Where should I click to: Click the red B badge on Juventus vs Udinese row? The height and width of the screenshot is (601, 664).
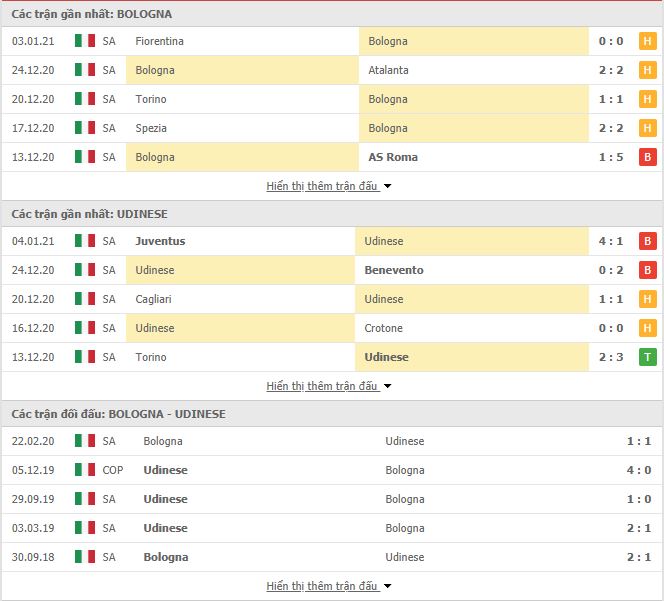click(647, 241)
